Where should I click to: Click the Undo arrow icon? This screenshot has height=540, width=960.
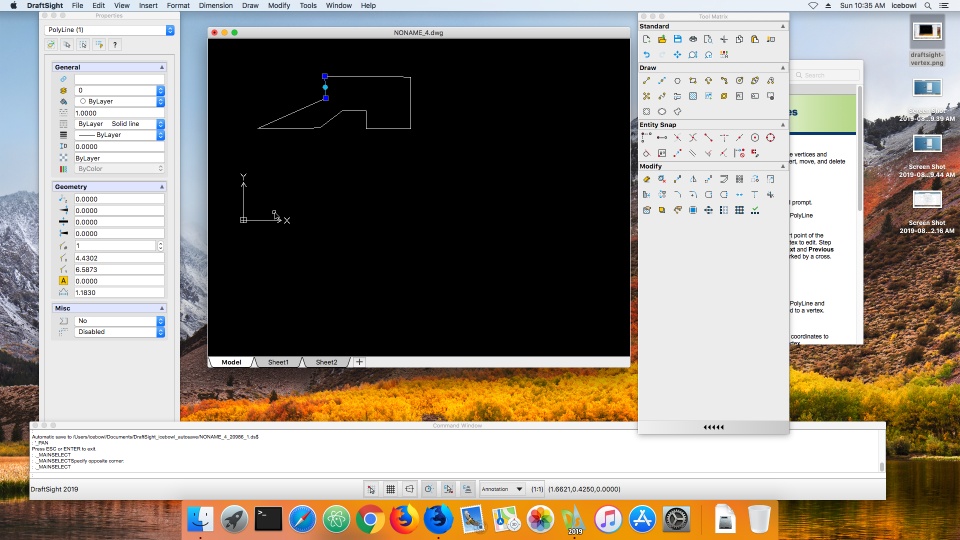(x=647, y=54)
